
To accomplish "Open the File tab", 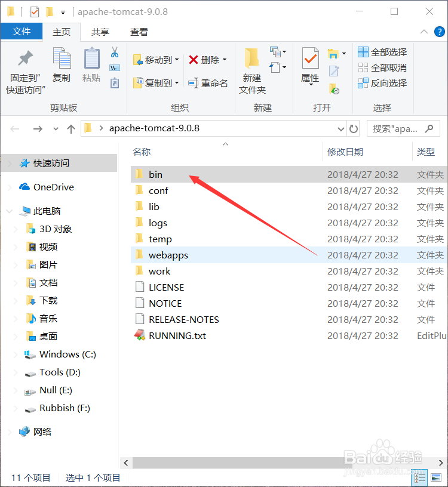I will point(22,32).
